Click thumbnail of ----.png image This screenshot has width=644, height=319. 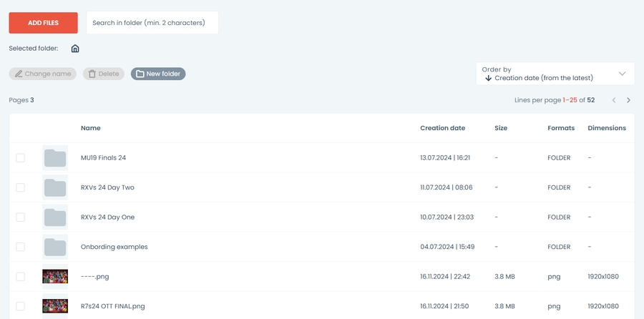55,276
